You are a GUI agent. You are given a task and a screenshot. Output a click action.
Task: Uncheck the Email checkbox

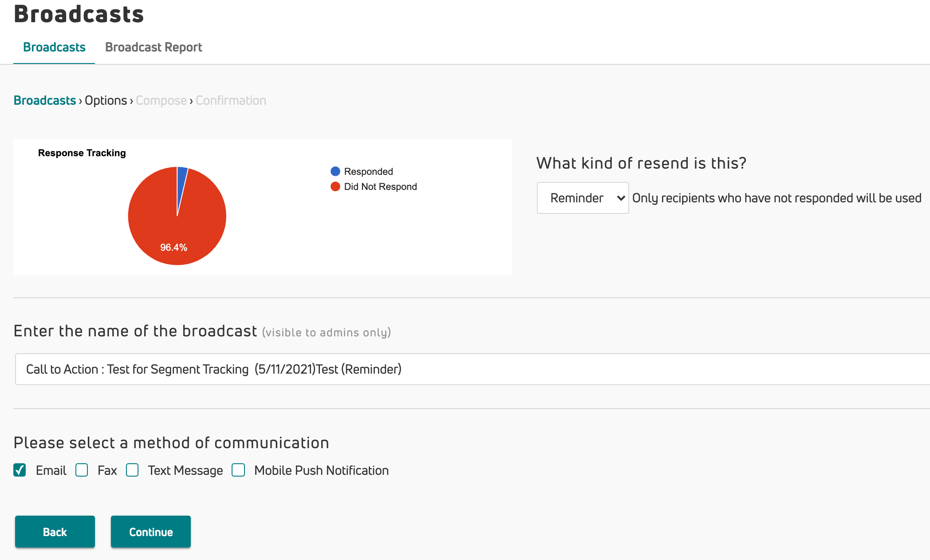coord(20,470)
